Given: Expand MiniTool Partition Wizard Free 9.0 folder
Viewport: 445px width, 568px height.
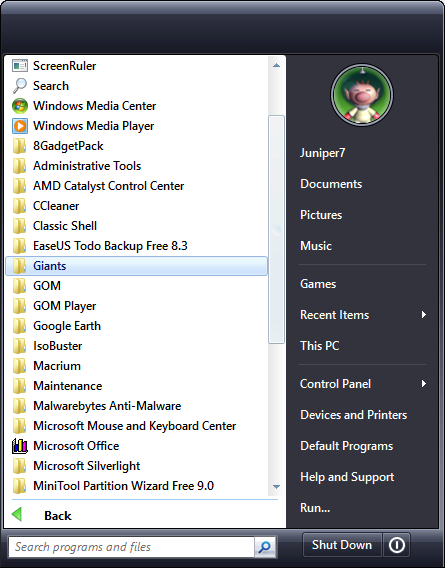Looking at the screenshot, I should click(137, 486).
